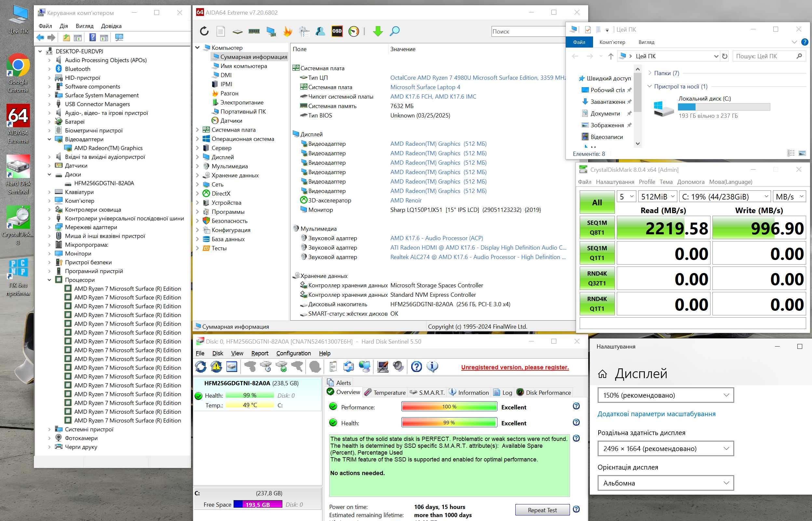This screenshot has height=521, width=812.
Task: Collapse the Відеоадаптери tree node
Action: click(49, 139)
